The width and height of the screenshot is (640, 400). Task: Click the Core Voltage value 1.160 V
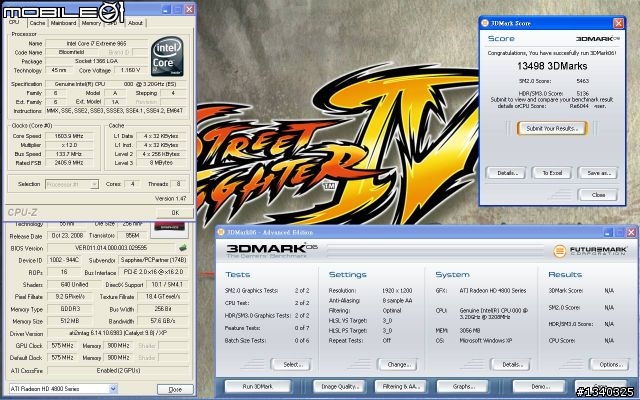pos(131,70)
